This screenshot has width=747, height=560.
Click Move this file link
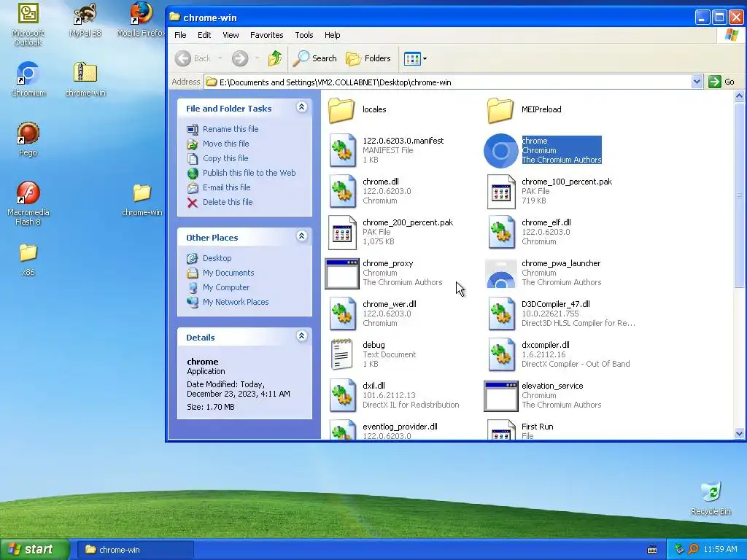226,144
